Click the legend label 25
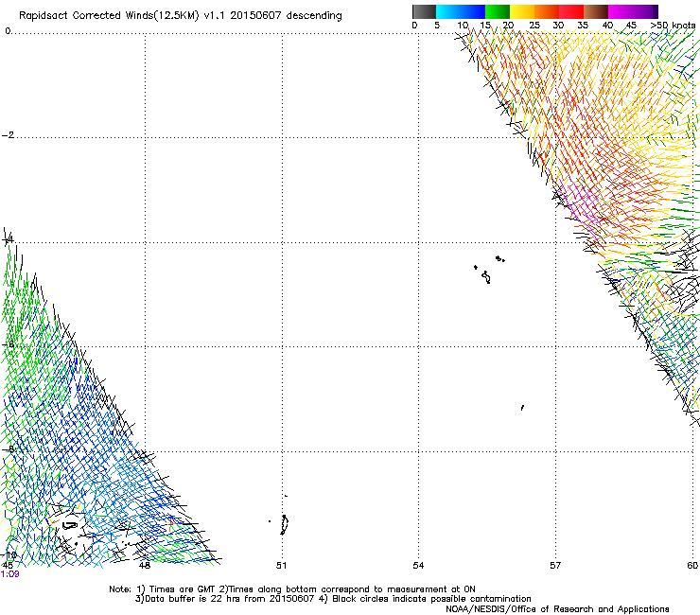The height and width of the screenshot is (615, 700). click(534, 26)
